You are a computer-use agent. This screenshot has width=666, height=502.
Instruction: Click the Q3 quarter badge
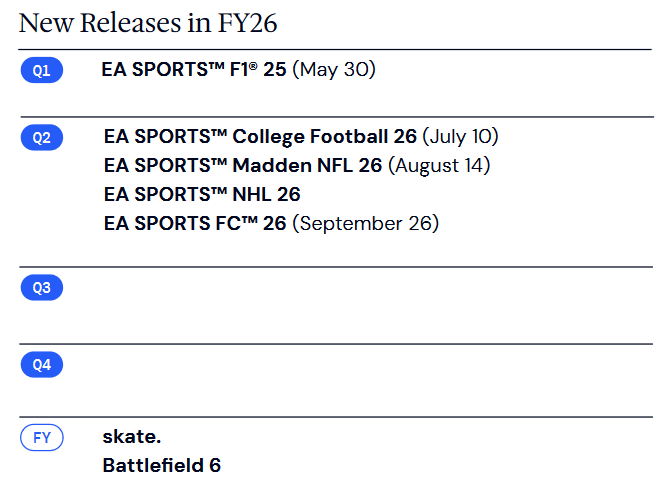(x=42, y=288)
